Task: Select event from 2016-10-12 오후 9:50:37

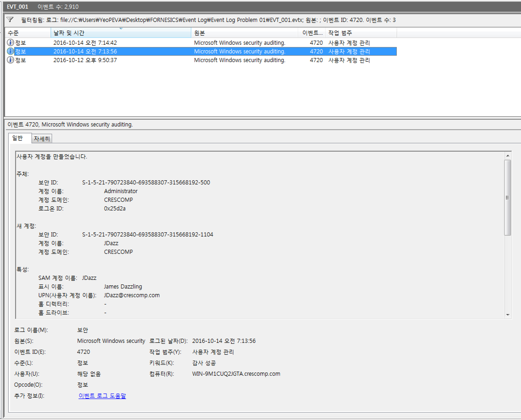Action: (85, 60)
